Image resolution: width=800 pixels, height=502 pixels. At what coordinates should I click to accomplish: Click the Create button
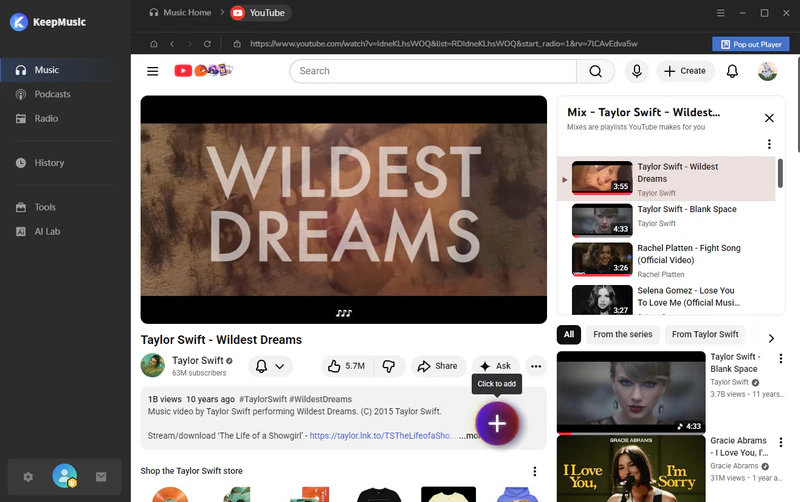coord(685,71)
